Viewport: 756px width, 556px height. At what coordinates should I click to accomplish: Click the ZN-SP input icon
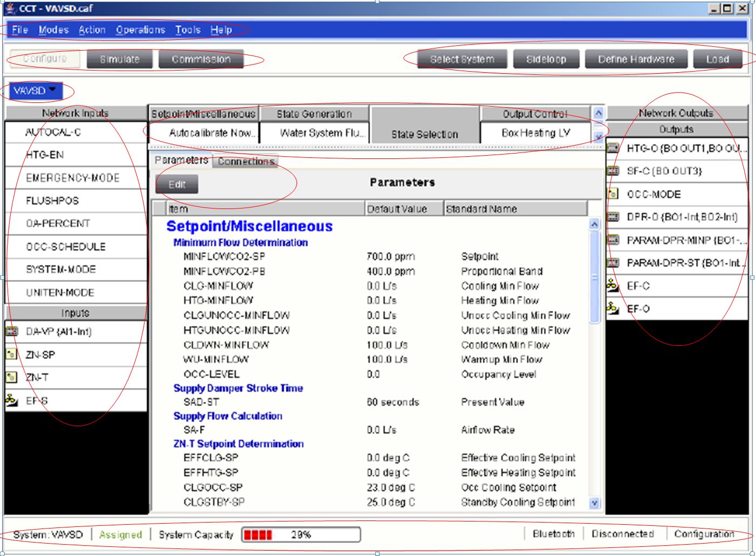[11, 355]
